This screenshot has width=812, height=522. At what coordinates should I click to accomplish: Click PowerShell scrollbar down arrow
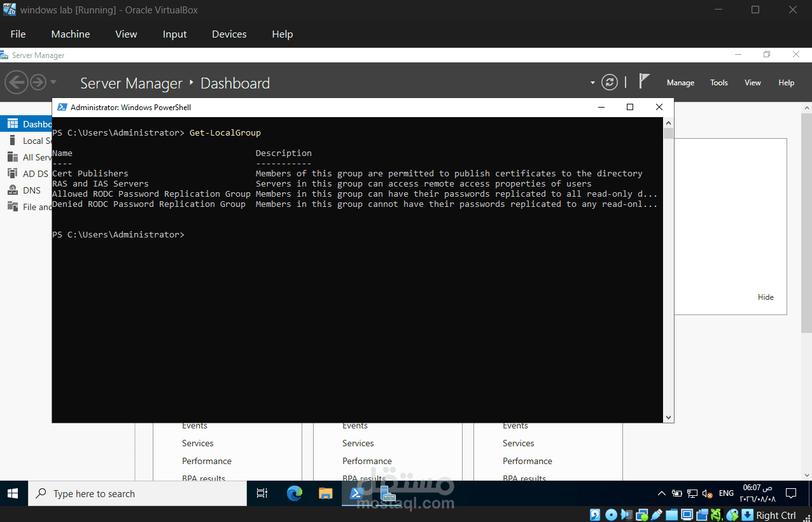[668, 417]
